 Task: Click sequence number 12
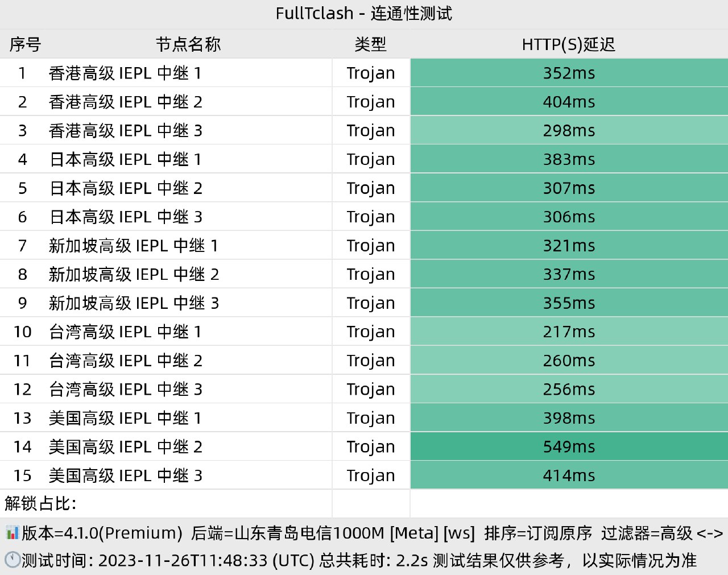pos(23,389)
